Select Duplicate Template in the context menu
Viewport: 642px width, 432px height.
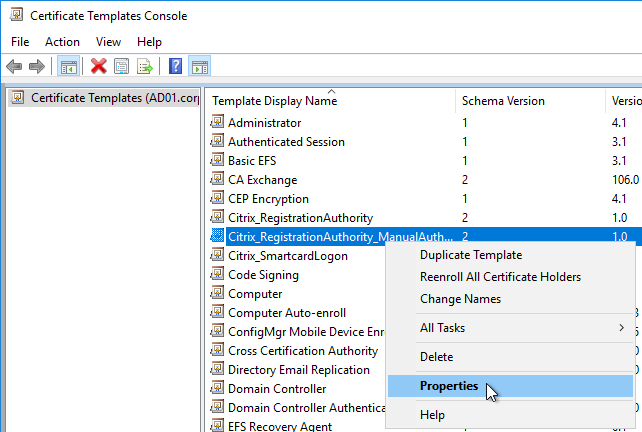click(471, 255)
